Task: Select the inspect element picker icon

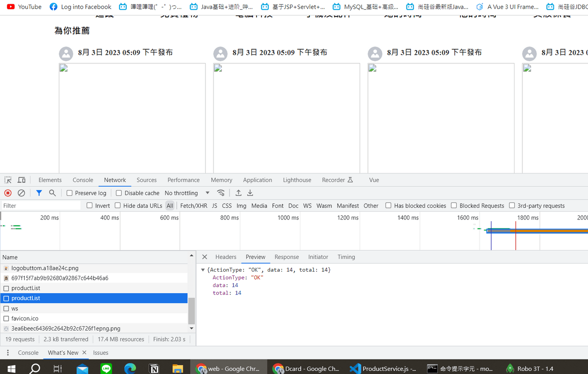Action: coord(7,179)
